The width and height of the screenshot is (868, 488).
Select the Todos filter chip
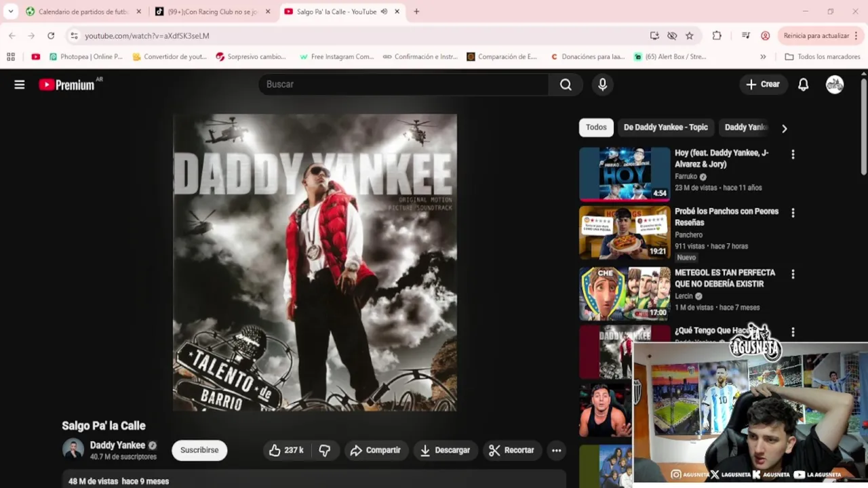coord(596,127)
